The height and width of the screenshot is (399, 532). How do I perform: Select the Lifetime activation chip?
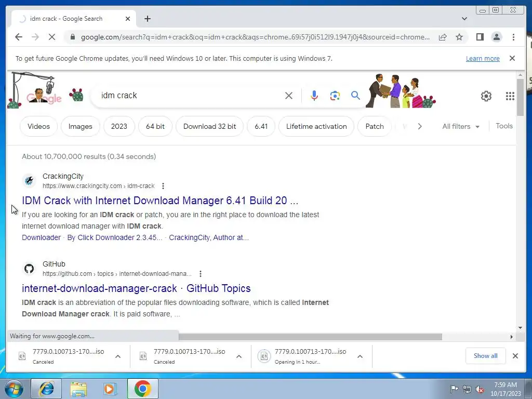point(316,126)
